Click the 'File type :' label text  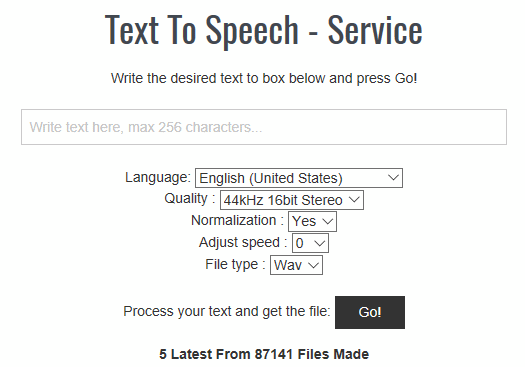235,264
